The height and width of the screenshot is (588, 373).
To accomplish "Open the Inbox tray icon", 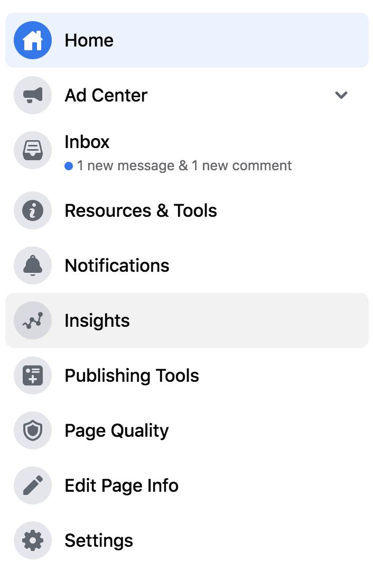I will [x=32, y=150].
